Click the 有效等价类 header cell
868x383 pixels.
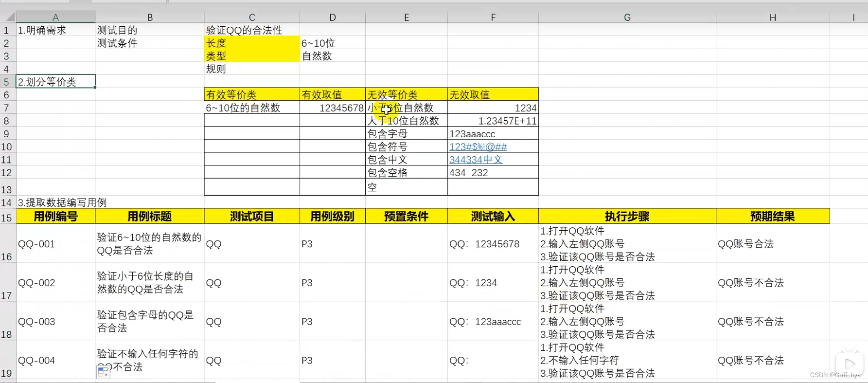point(252,94)
